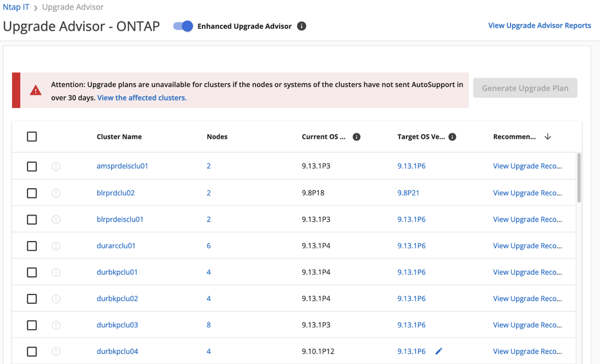Click the status icon beside blrprdclu02
This screenshot has height=364, width=600.
pos(56,193)
